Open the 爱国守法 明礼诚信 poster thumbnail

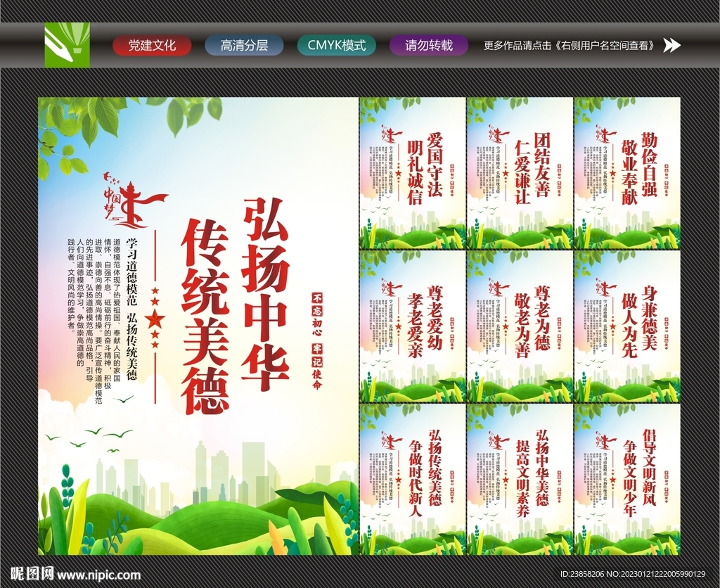click(x=412, y=173)
